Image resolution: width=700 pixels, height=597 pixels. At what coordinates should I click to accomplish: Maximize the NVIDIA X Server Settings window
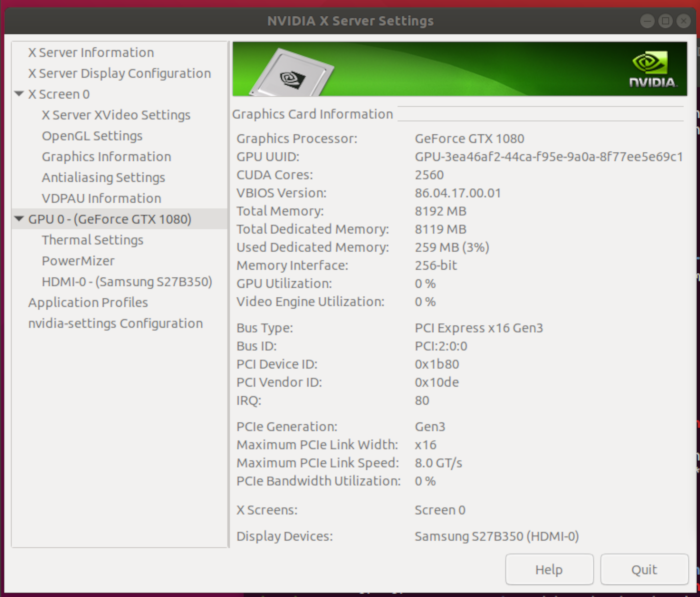click(x=666, y=21)
